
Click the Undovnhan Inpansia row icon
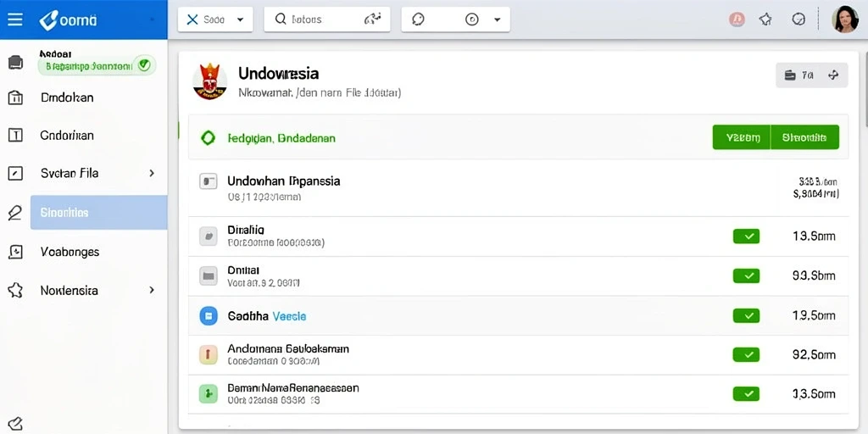pyautogui.click(x=209, y=181)
